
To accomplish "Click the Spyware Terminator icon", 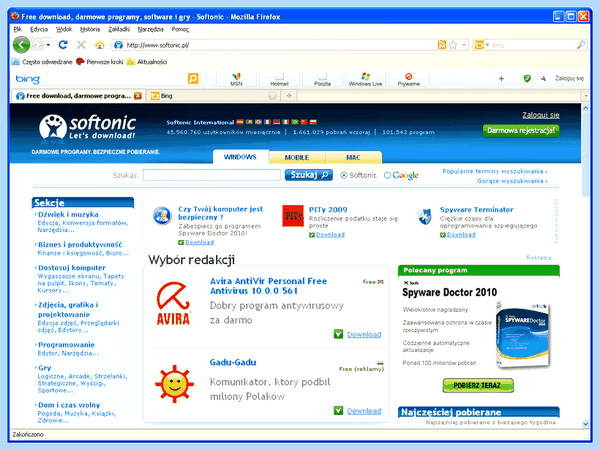I will point(425,217).
